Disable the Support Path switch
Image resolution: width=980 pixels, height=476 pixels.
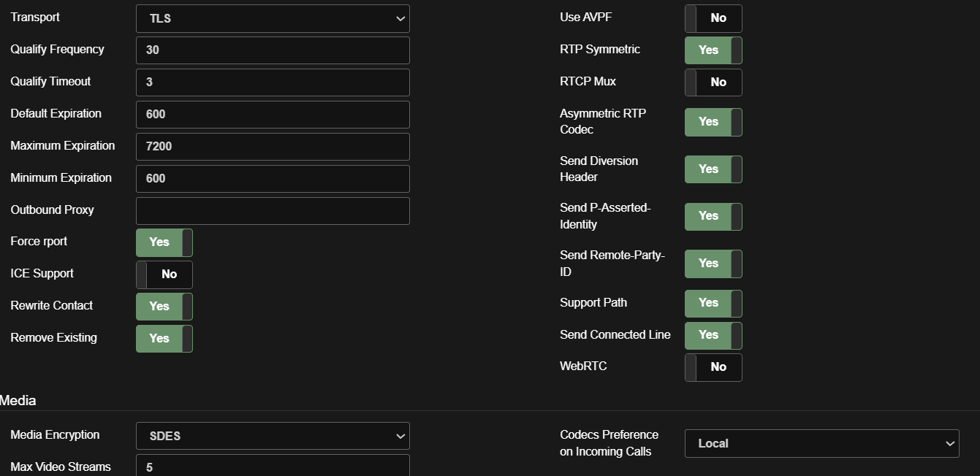[x=713, y=303]
